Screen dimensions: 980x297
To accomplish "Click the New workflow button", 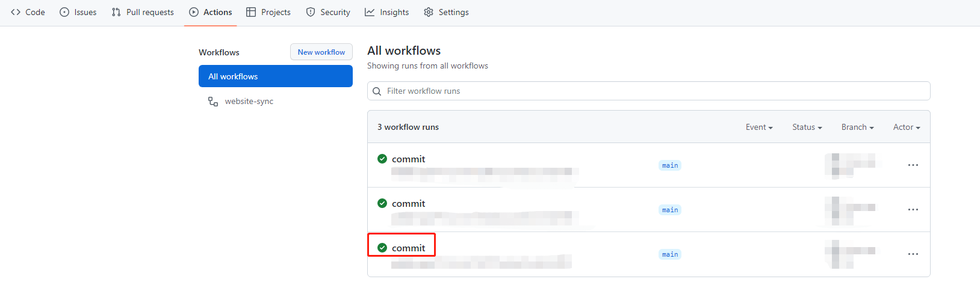I will (321, 52).
